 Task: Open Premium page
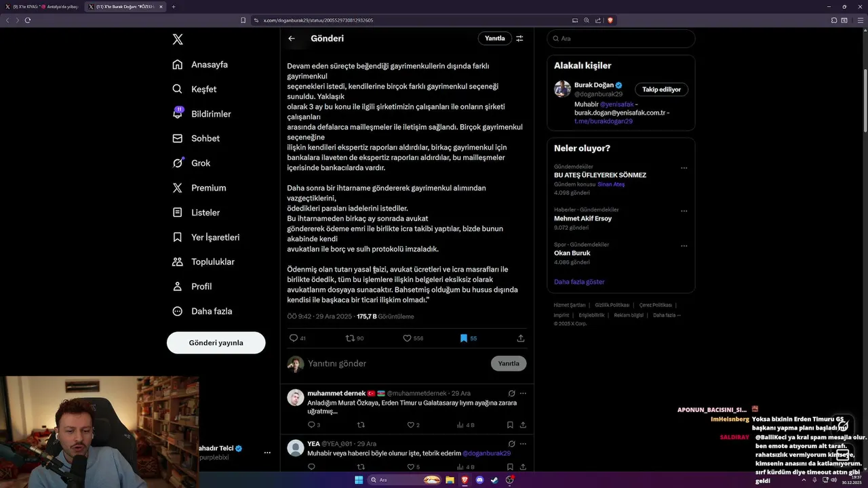199,188
